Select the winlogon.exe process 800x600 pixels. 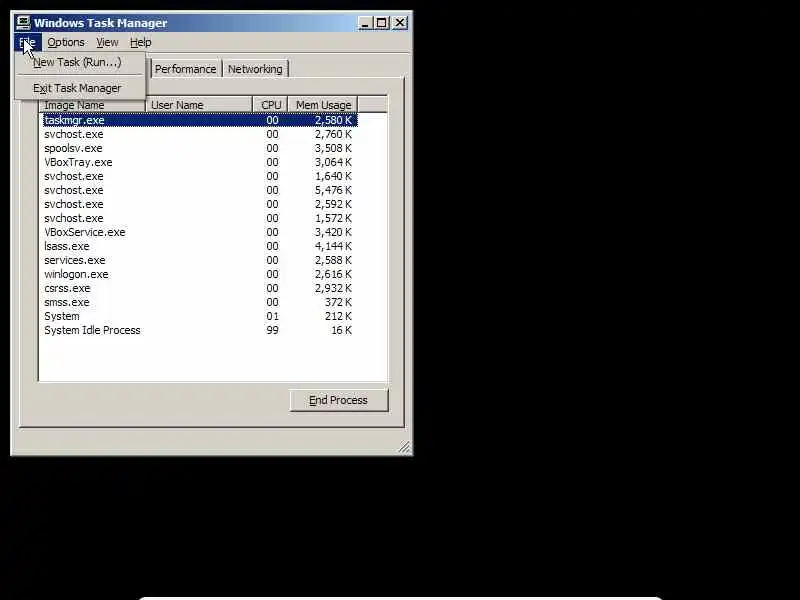pos(200,274)
